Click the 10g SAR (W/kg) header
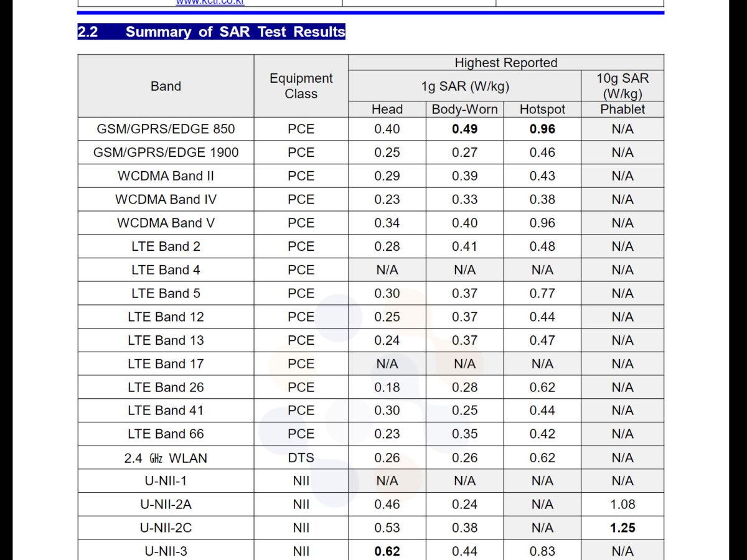 (622, 86)
